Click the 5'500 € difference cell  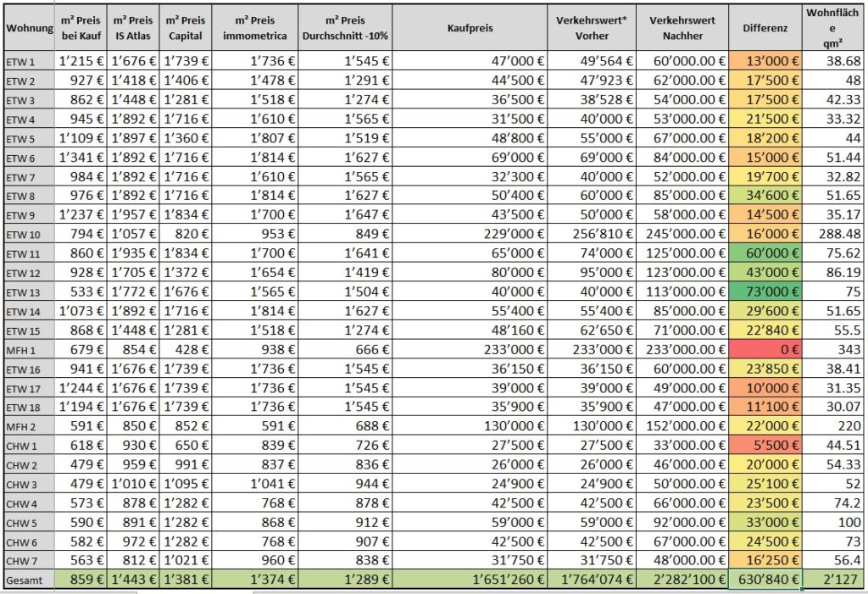(765, 445)
